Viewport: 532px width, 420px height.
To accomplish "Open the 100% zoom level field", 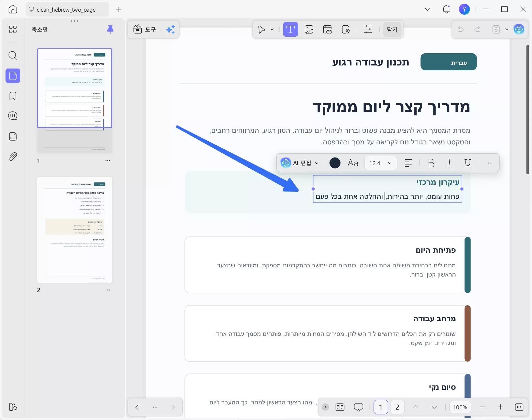I will [460, 407].
